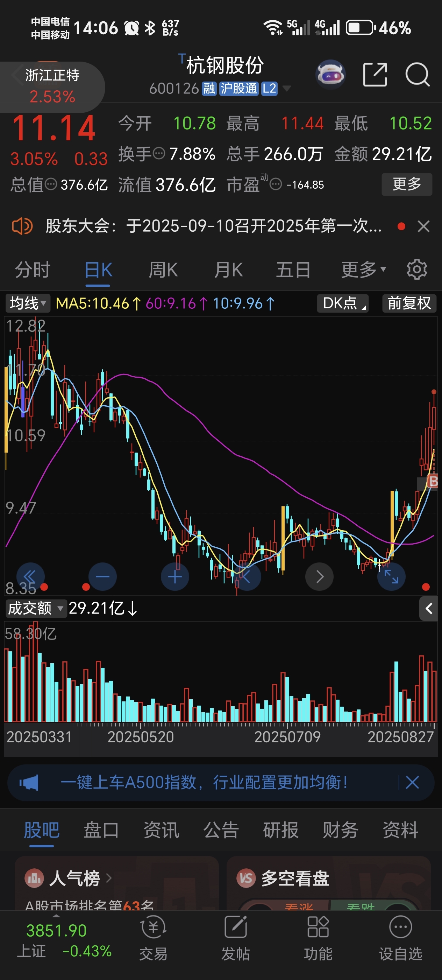Screen dimensions: 442x980
Task: Tap the VS 多空看盘 icon
Action: click(246, 878)
